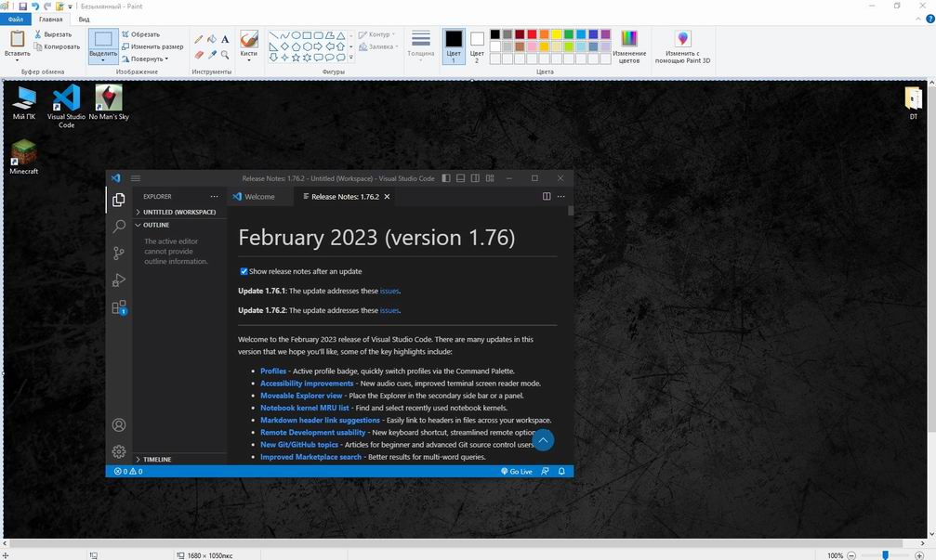Open the Outline (Контур) dropdown
936x560 pixels.
point(377,34)
